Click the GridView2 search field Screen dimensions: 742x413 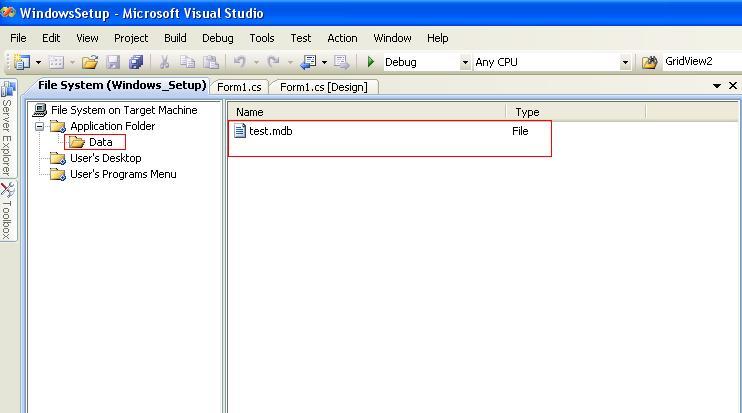(x=702, y=62)
